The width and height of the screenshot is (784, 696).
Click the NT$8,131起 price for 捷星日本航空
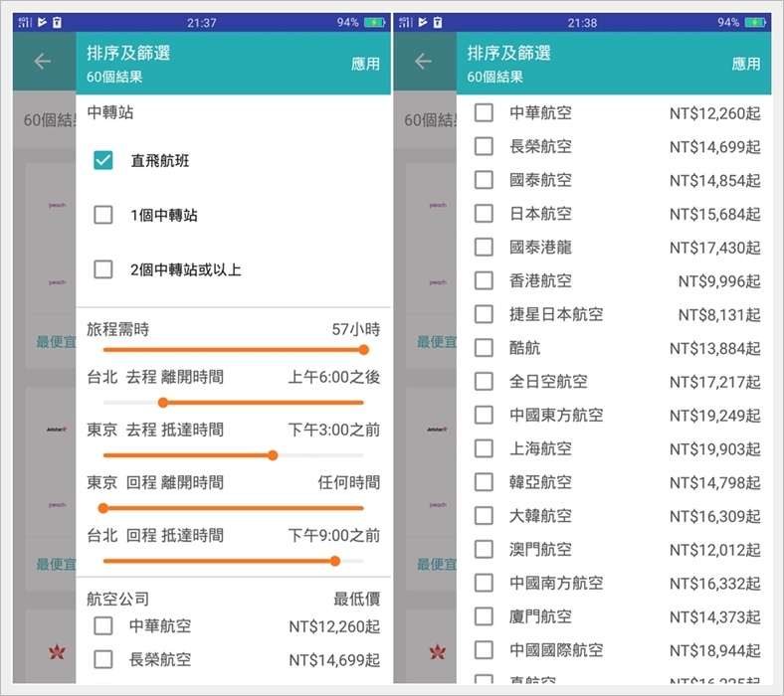coord(719,315)
